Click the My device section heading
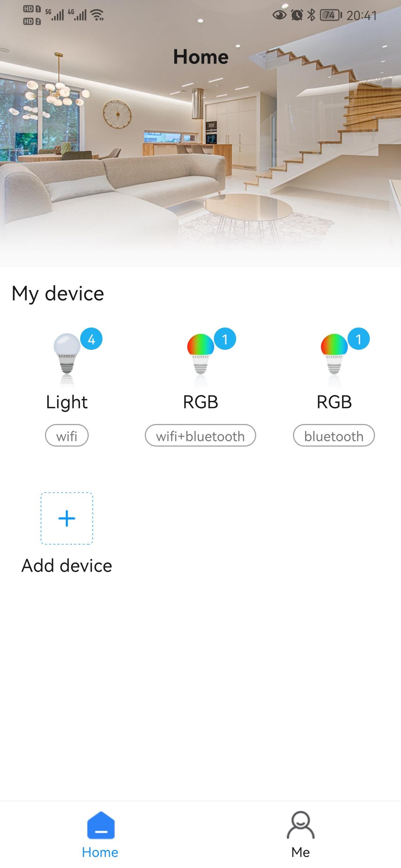This screenshot has height=868, width=401. tap(58, 293)
